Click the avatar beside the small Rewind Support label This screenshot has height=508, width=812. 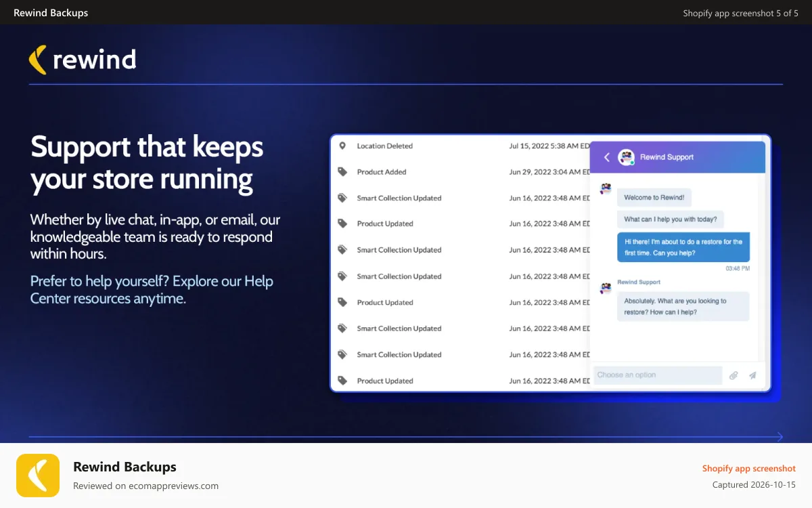pyautogui.click(x=606, y=288)
